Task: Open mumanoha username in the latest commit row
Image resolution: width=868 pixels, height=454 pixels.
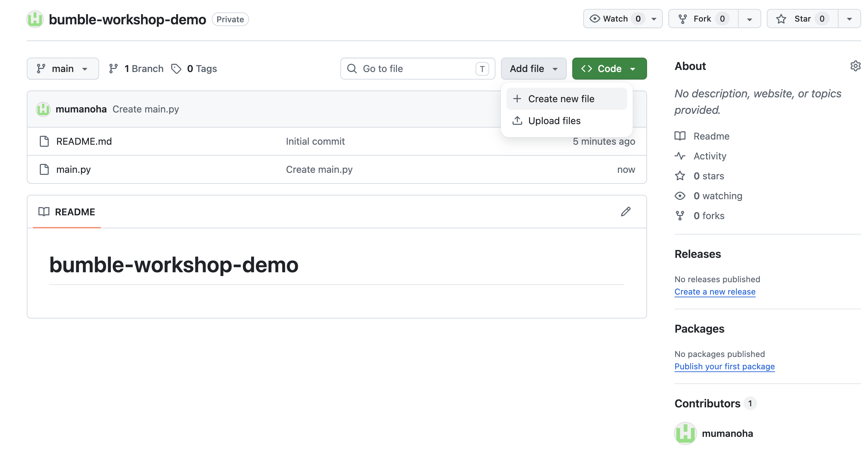Action: (81, 109)
